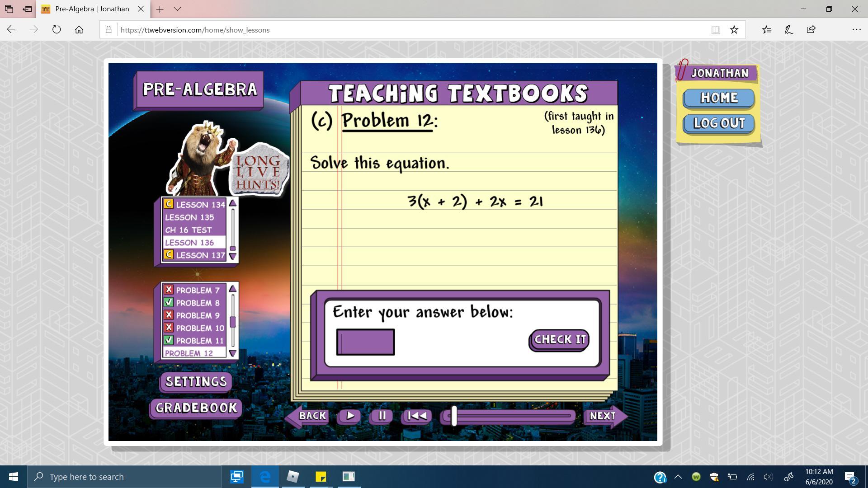This screenshot has height=488, width=868.
Task: Click the playback progress slider handle
Action: 454,416
